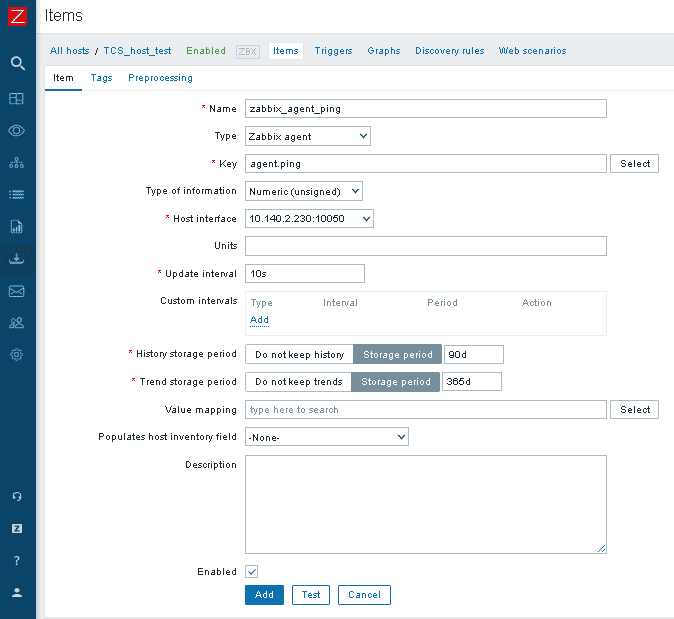Click the blue Add button
Image resolution: width=674 pixels, height=619 pixels.
point(264,595)
